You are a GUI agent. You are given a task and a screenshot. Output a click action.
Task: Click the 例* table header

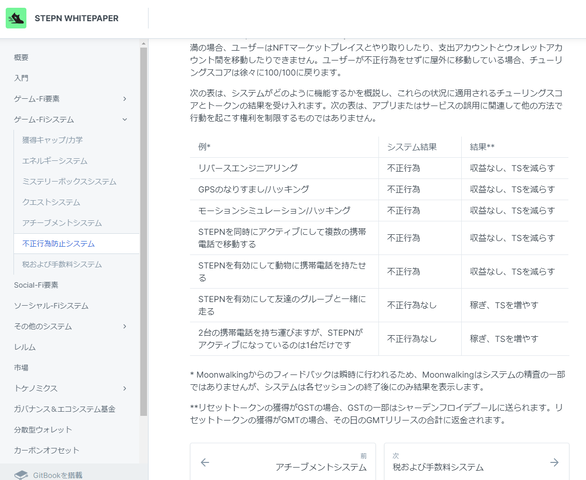click(204, 147)
